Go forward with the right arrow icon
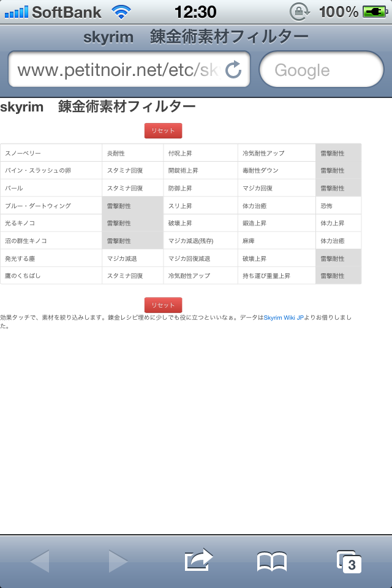Screen dimensions: 392x588 (118, 561)
